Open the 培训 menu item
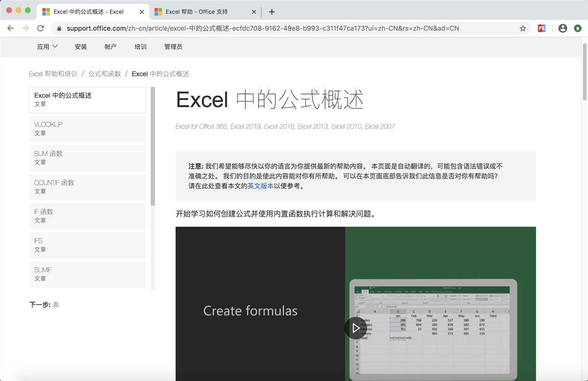The width and height of the screenshot is (588, 381). 140,46
